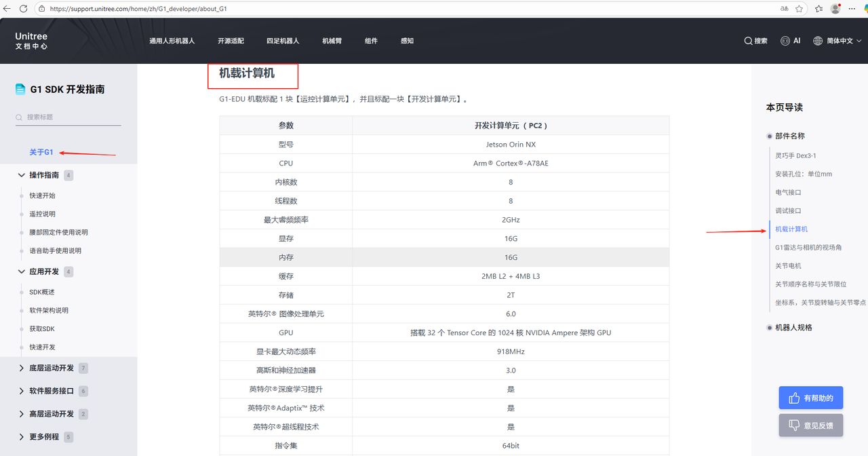Click the browser address bar URL
Screen dimensions: 868x456
click(x=138, y=9)
